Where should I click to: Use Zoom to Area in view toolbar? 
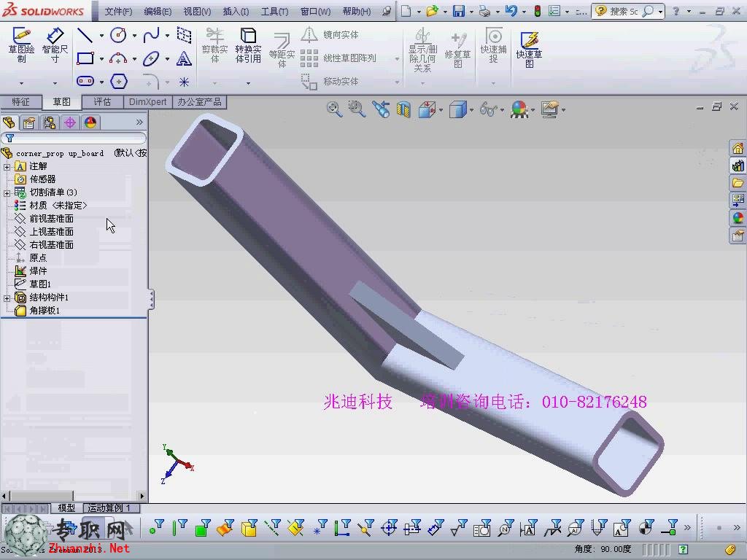click(357, 109)
